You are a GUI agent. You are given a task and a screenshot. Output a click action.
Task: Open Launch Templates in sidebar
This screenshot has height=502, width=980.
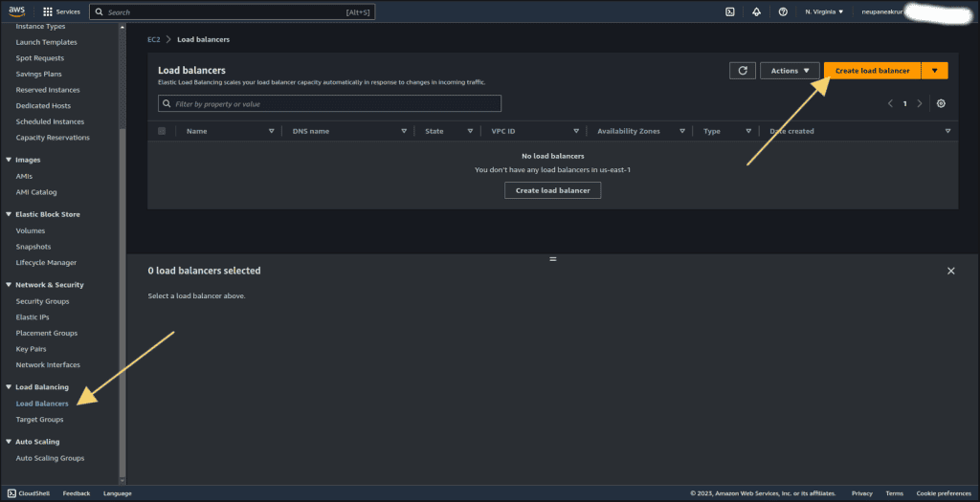click(x=46, y=42)
